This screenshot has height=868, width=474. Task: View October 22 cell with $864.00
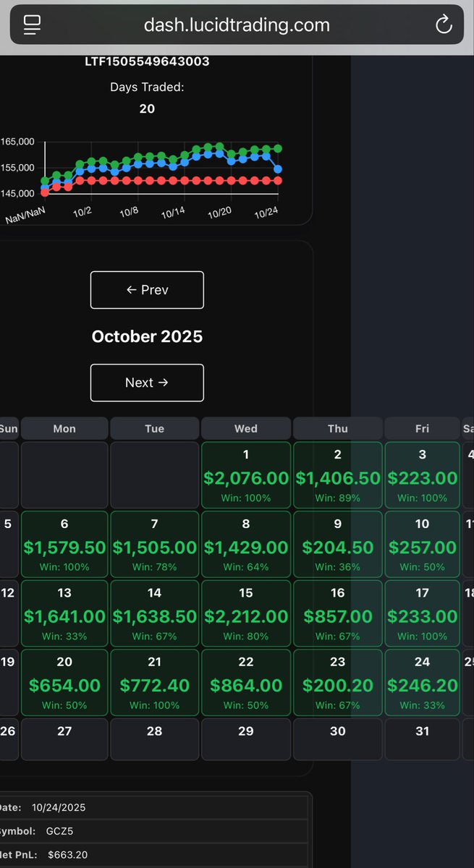(x=246, y=682)
